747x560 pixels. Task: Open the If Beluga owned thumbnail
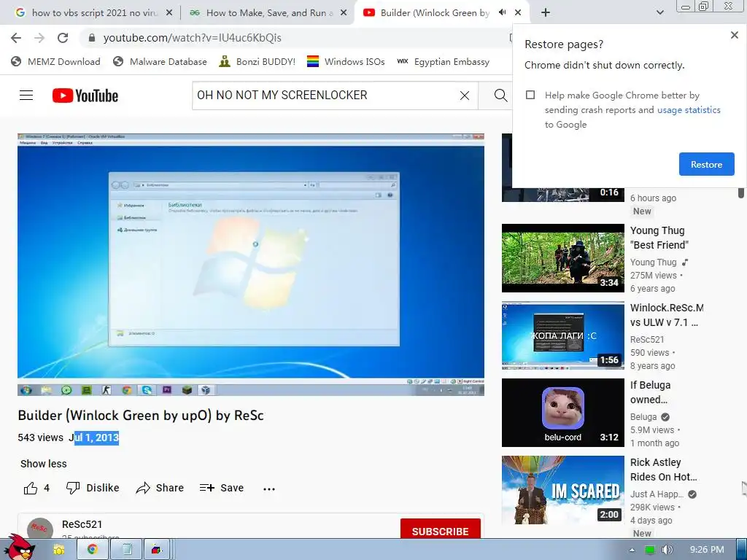pos(562,413)
